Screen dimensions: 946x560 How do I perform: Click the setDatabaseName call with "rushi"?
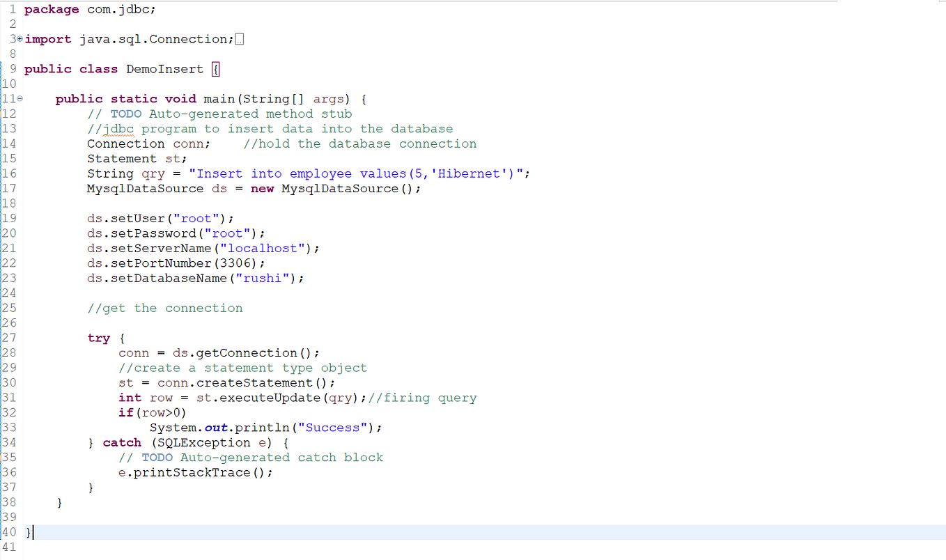click(171, 278)
